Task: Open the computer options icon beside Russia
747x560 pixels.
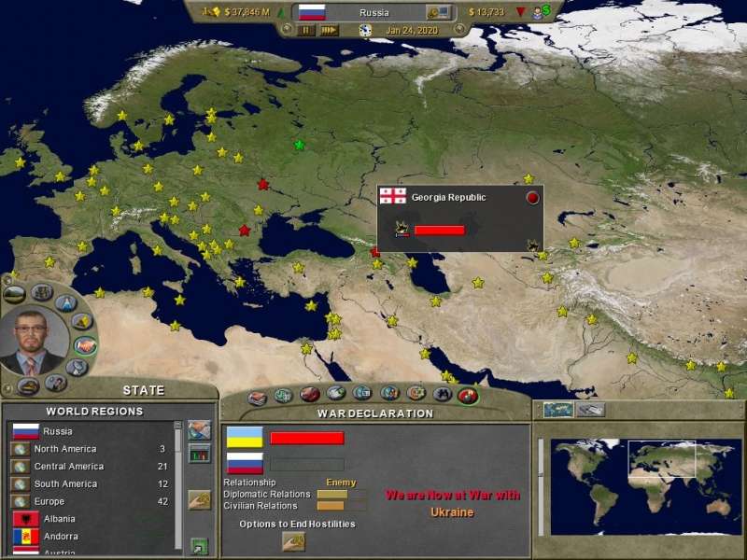Action: pos(438,12)
